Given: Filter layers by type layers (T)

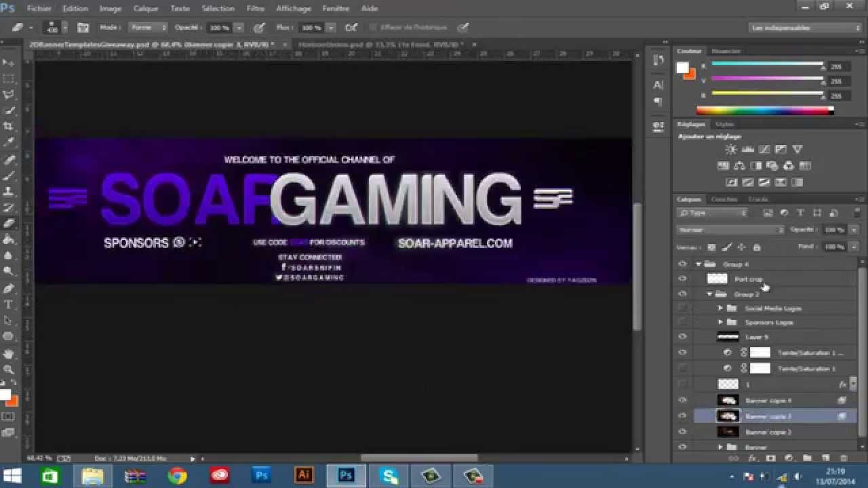Looking at the screenshot, I should (800, 213).
